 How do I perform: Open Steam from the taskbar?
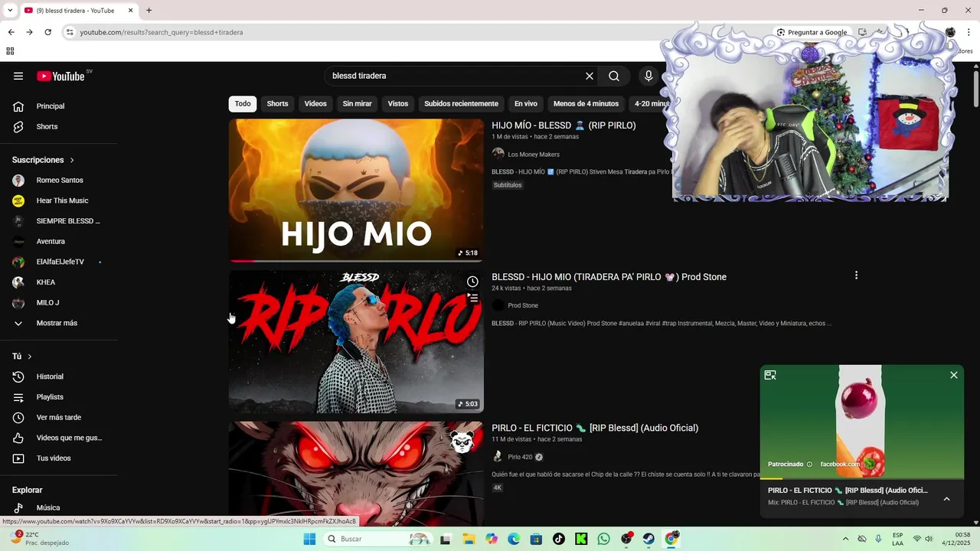(648, 539)
